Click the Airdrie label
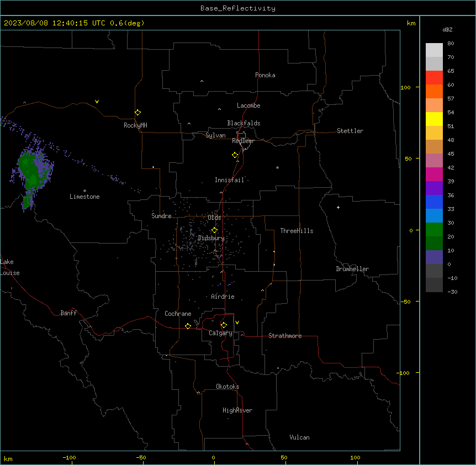476x465 pixels. tap(223, 297)
